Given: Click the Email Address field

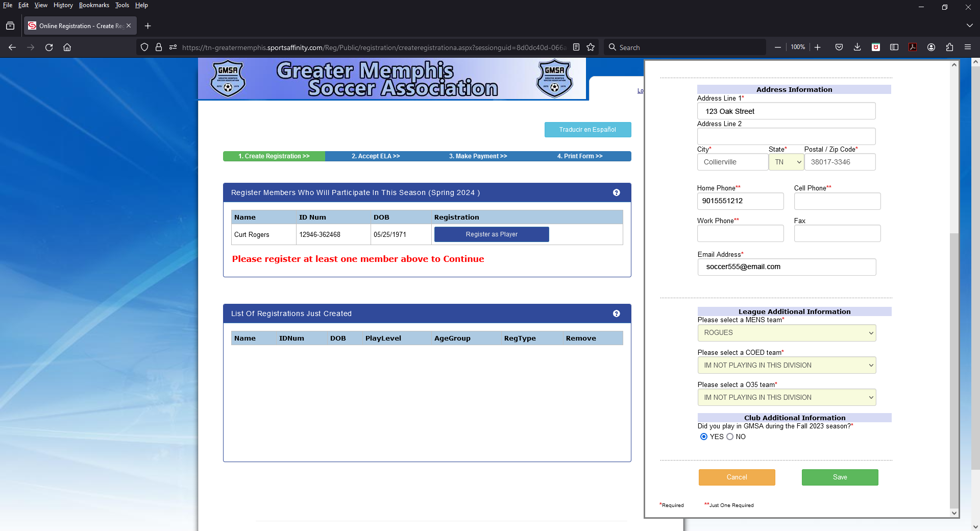Looking at the screenshot, I should [x=787, y=267].
